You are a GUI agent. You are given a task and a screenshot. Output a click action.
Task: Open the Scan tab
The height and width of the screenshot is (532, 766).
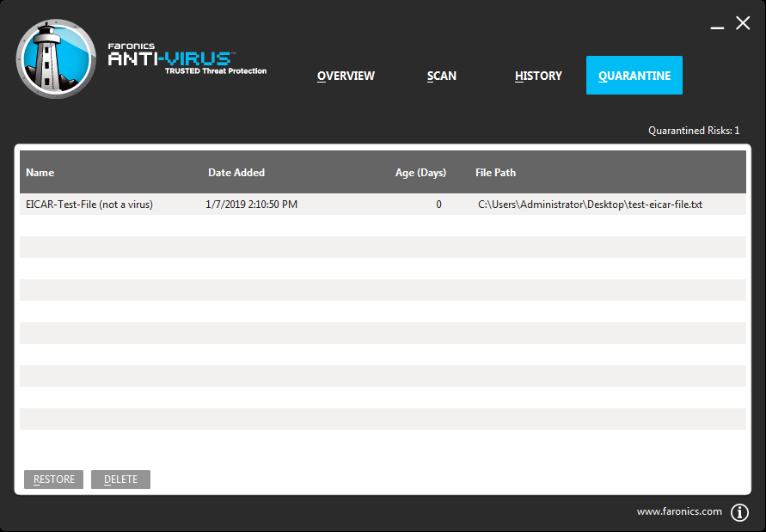(442, 76)
